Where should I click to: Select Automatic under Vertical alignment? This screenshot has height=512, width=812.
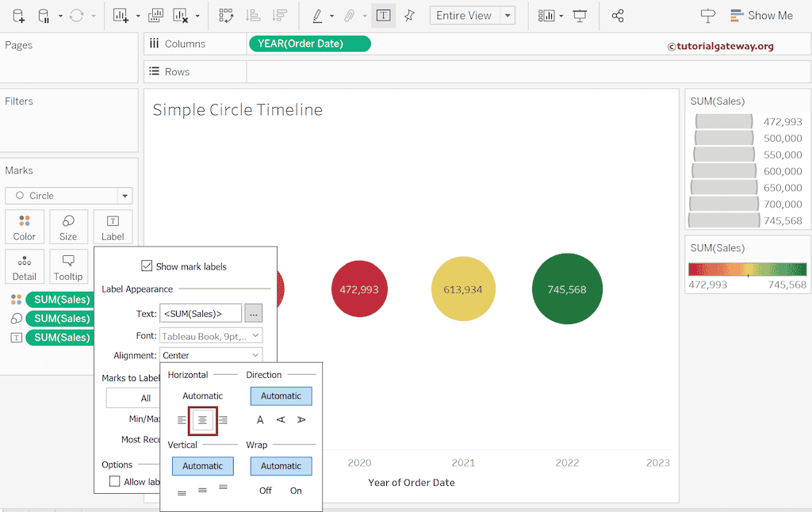(202, 466)
